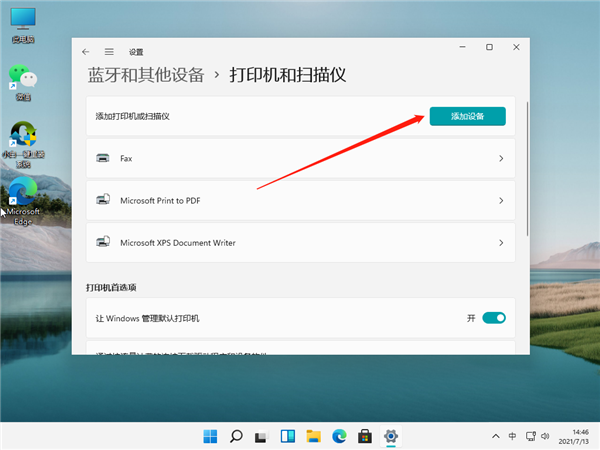
Task: Open the volume control in system tray
Action: coord(545,437)
